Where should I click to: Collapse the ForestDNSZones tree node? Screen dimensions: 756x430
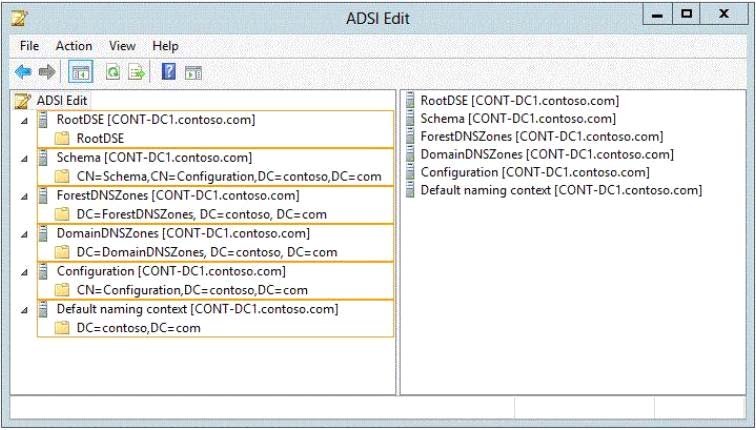click(x=24, y=196)
